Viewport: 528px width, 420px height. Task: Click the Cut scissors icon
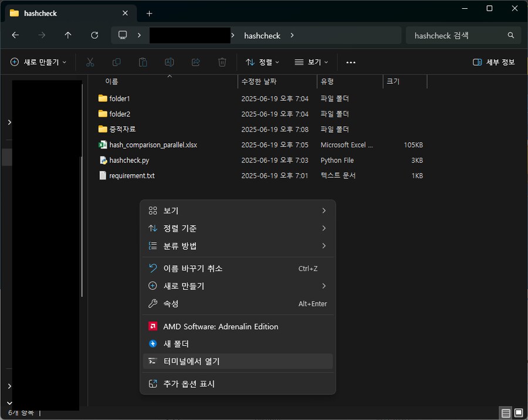tap(90, 62)
